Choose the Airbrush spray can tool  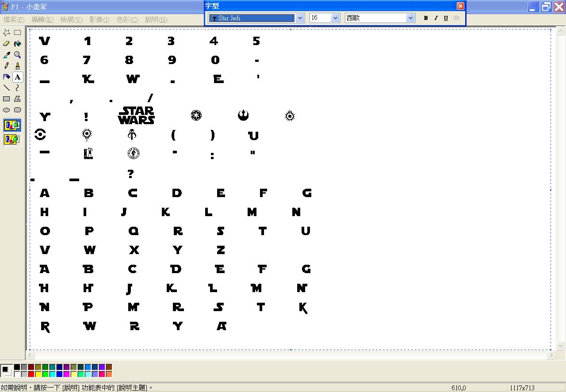(x=7, y=77)
